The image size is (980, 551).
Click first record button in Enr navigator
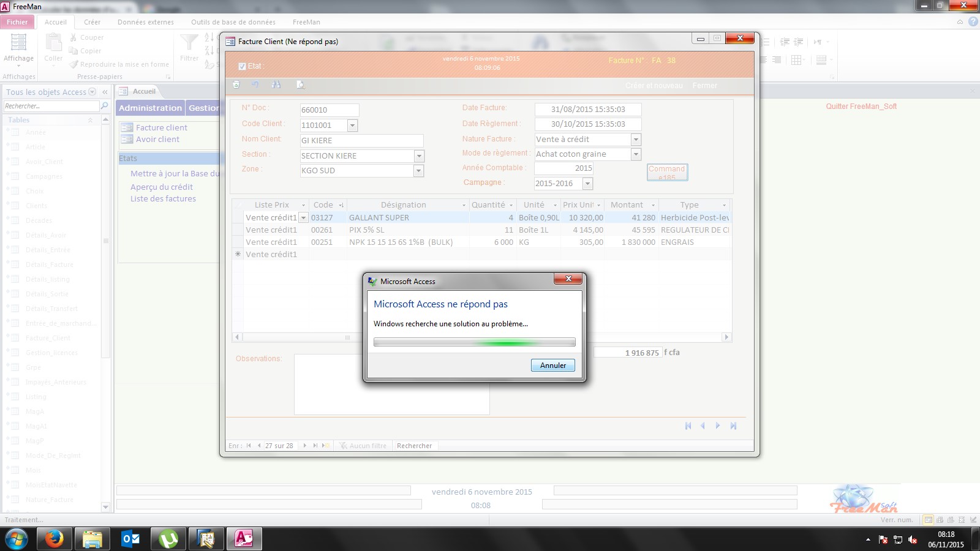coord(249,446)
